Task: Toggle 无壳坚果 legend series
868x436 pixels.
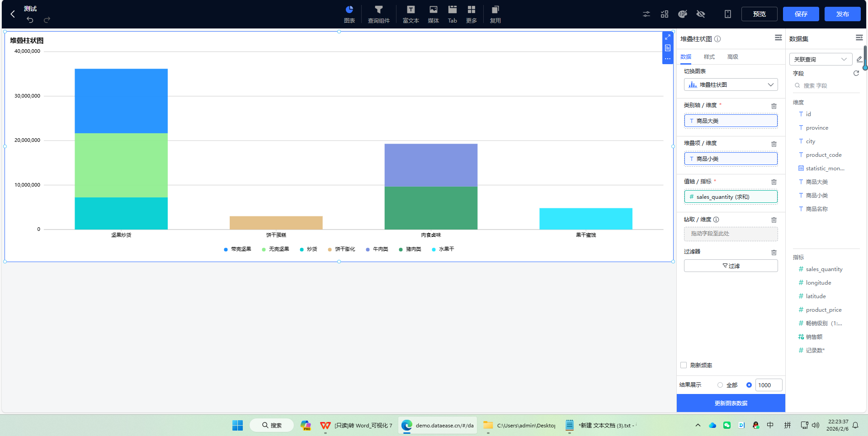Action: [275, 249]
